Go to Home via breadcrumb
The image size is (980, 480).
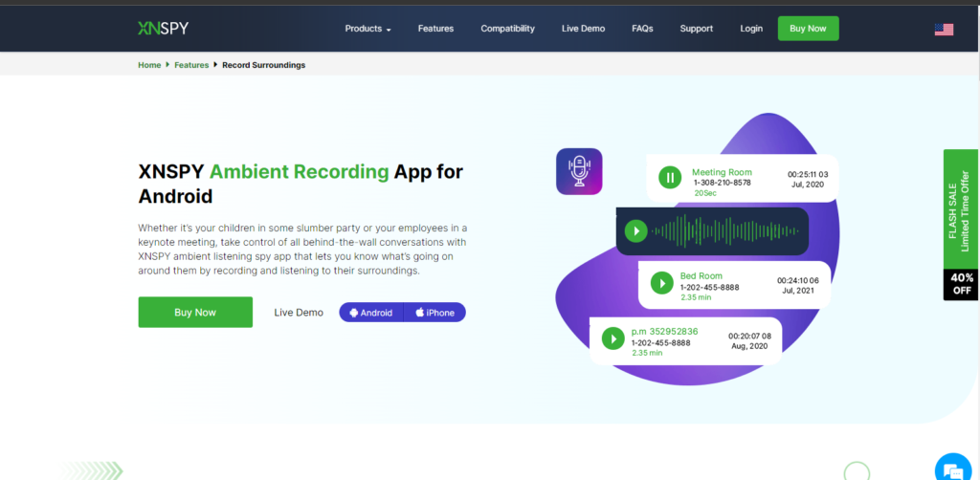(x=149, y=65)
